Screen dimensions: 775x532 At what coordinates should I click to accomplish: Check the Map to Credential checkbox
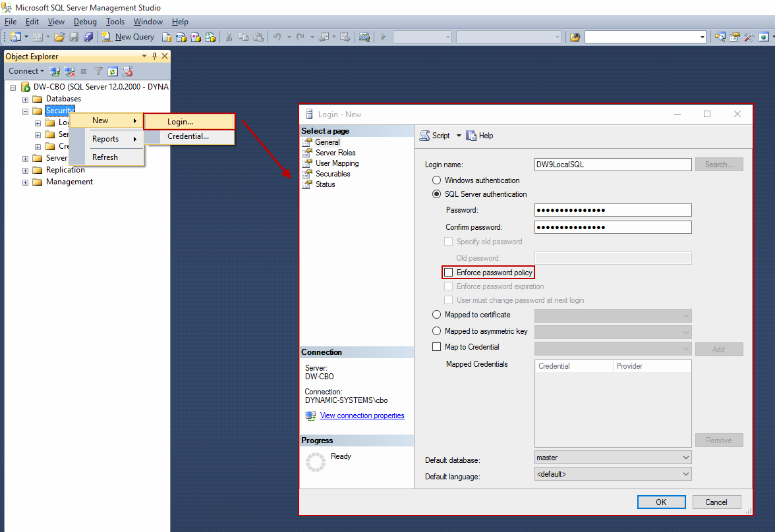(x=436, y=347)
